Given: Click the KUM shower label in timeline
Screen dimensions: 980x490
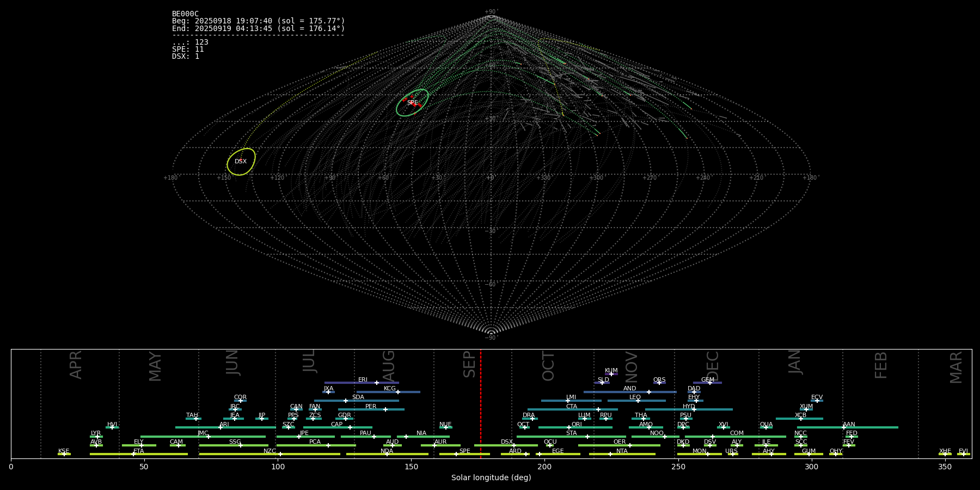Looking at the screenshot, I should tap(611, 371).
